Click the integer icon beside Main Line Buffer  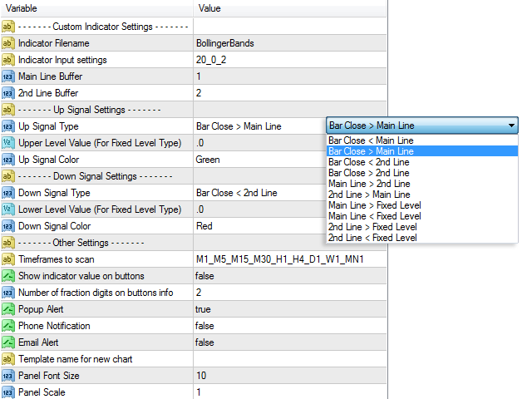[8, 76]
